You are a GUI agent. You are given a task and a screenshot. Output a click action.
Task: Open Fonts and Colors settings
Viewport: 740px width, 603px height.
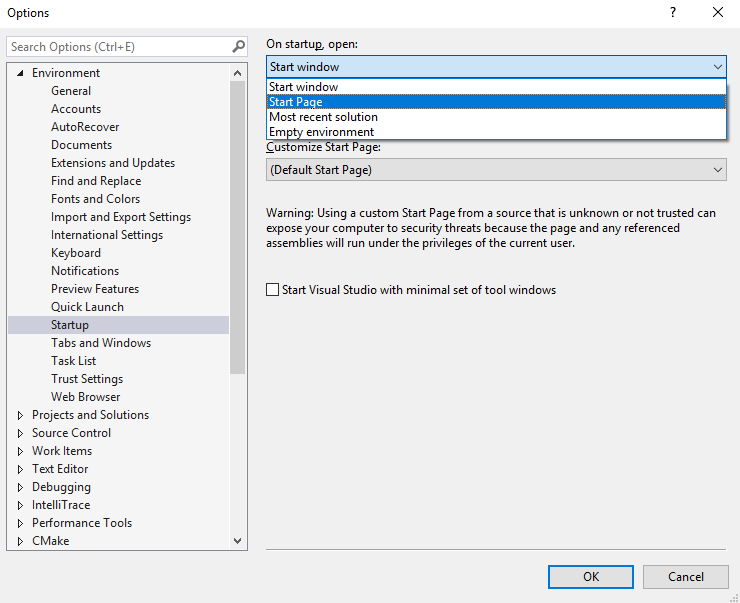(x=95, y=199)
